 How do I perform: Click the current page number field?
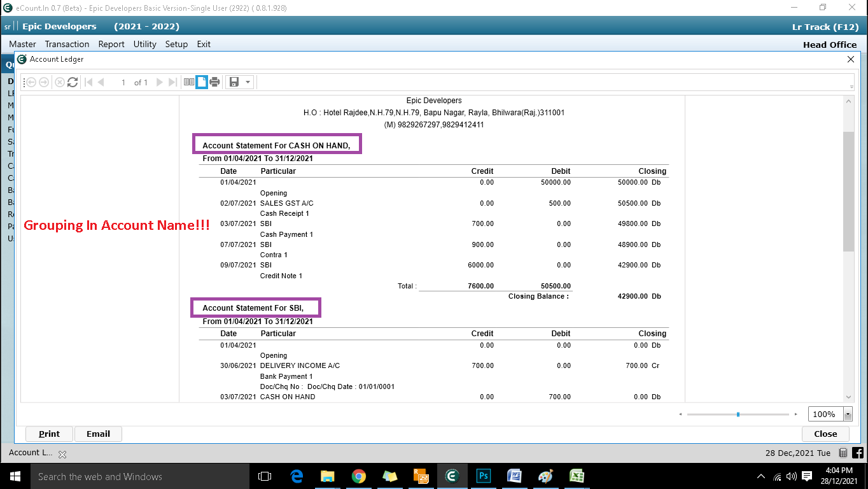click(122, 82)
